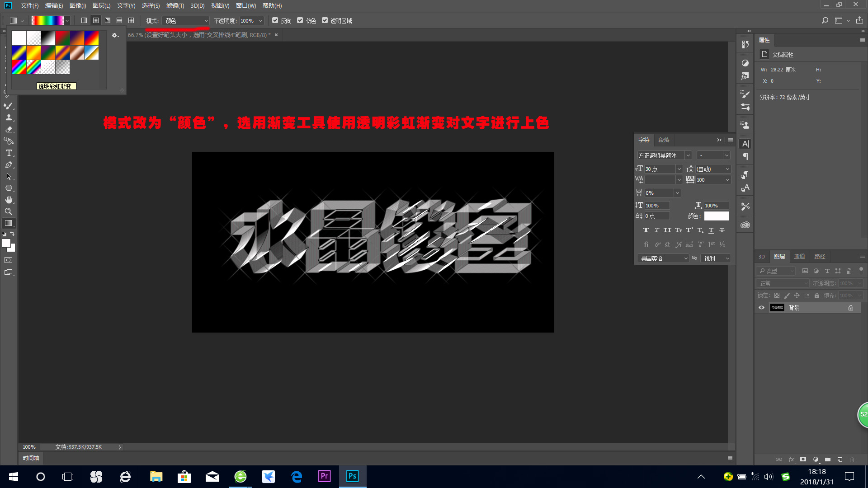868x488 pixels.
Task: Toggle the 仿色 checkbox in toolbar
Action: coord(301,20)
